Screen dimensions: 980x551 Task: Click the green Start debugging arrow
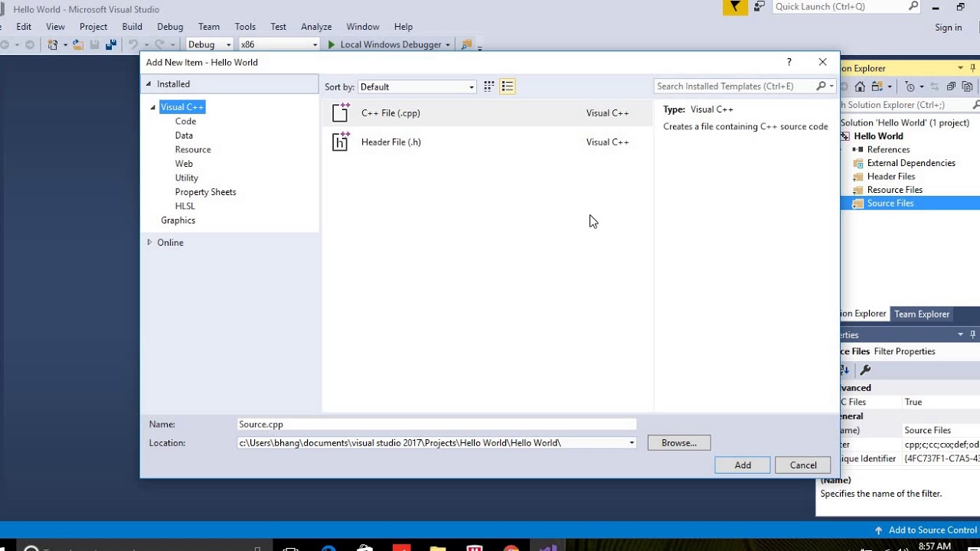331,44
